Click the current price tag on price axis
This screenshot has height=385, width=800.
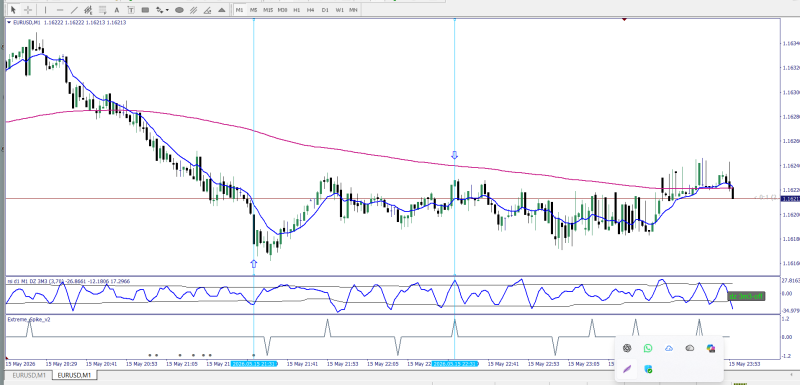pyautogui.click(x=790, y=198)
